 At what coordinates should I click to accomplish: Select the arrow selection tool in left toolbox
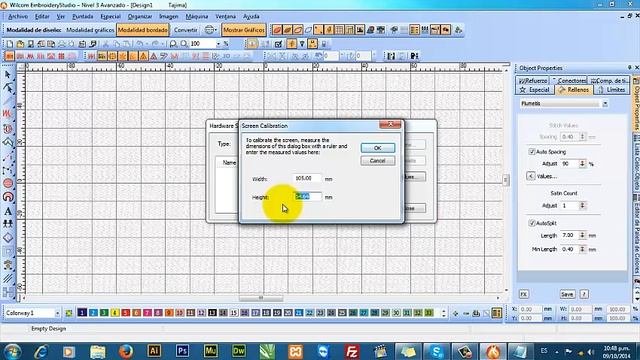8,75
